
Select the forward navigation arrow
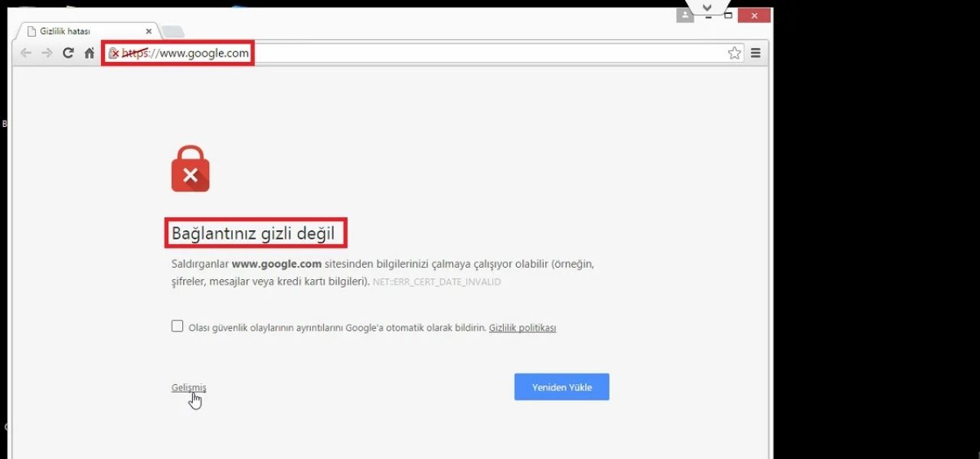click(46, 53)
